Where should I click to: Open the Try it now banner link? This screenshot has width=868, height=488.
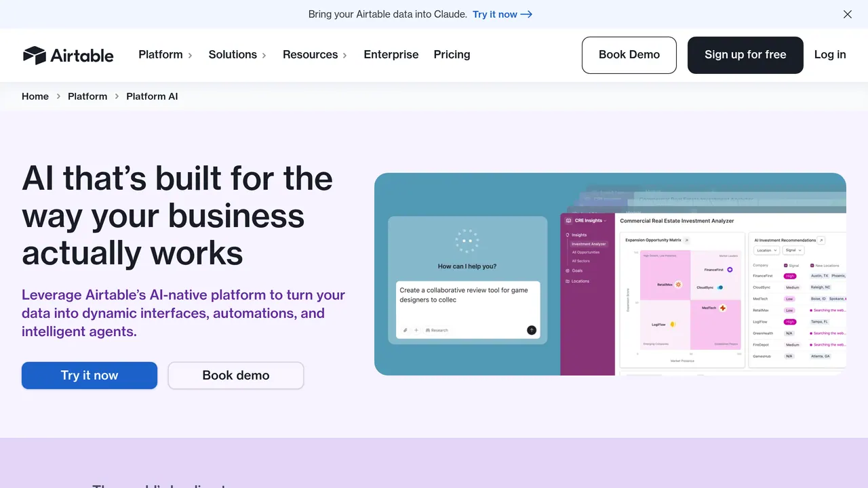point(502,14)
